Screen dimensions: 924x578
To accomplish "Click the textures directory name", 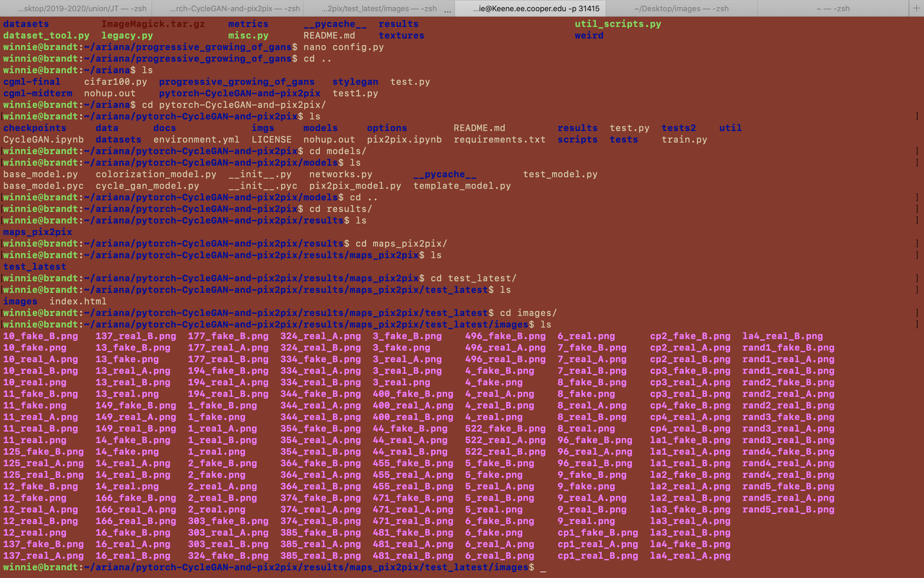I will click(401, 36).
